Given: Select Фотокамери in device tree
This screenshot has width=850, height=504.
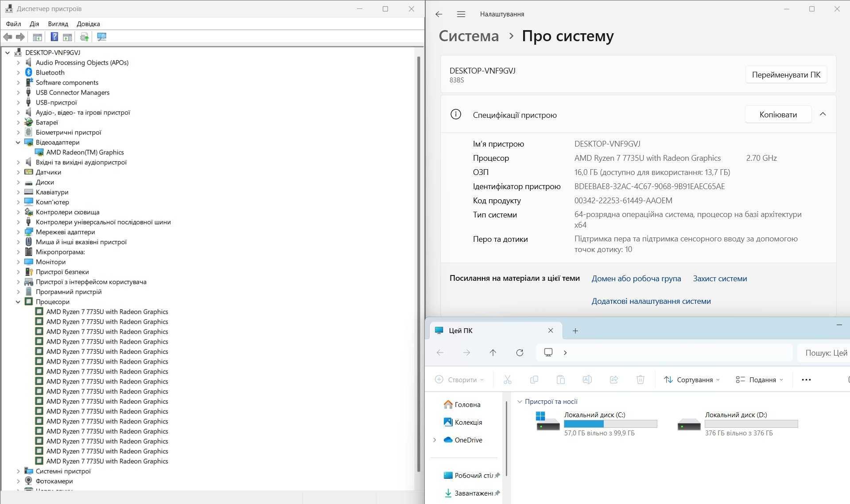Looking at the screenshot, I should [54, 481].
